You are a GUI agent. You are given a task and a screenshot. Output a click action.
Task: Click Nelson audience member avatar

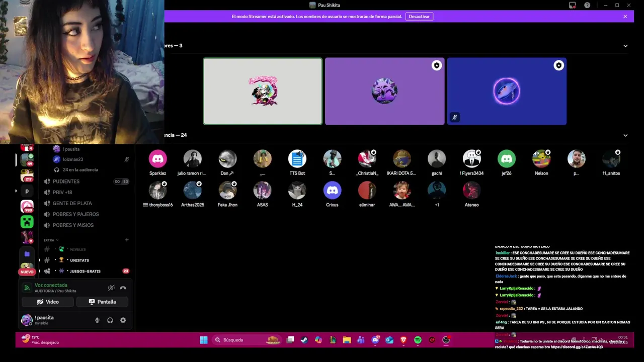pos(541,159)
